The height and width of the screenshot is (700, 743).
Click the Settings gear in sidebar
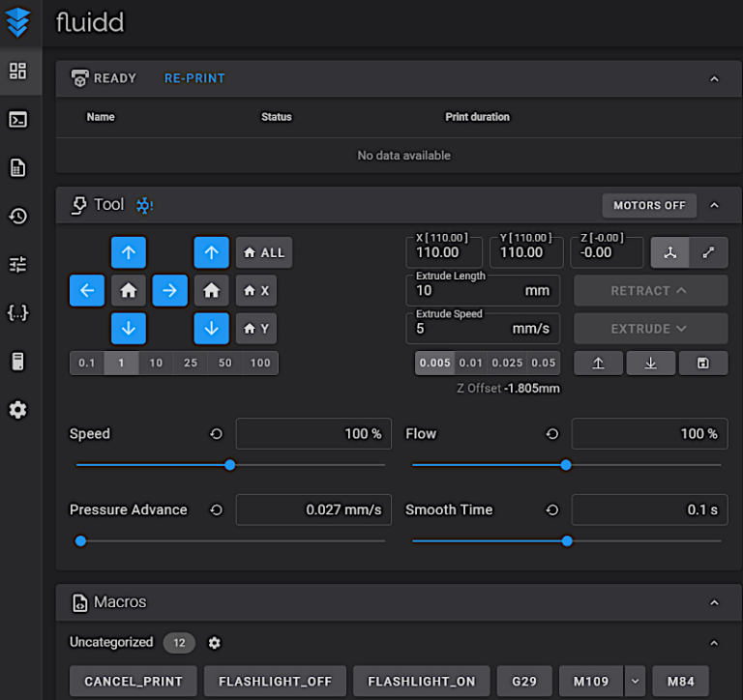17,410
